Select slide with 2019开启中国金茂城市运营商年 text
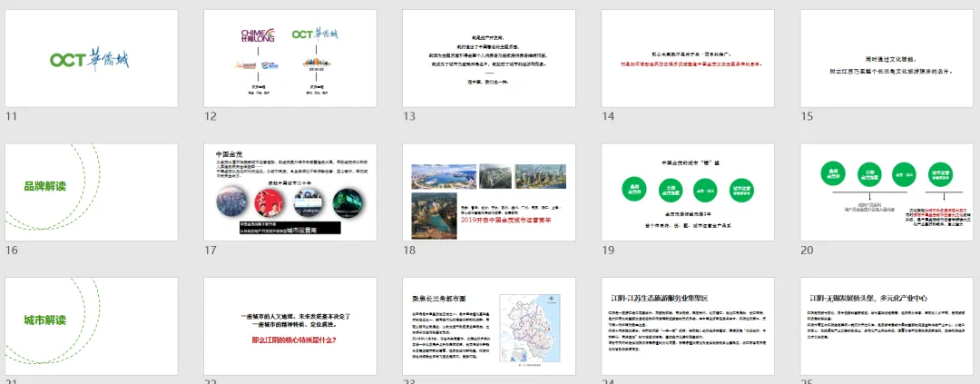 pos(489,192)
